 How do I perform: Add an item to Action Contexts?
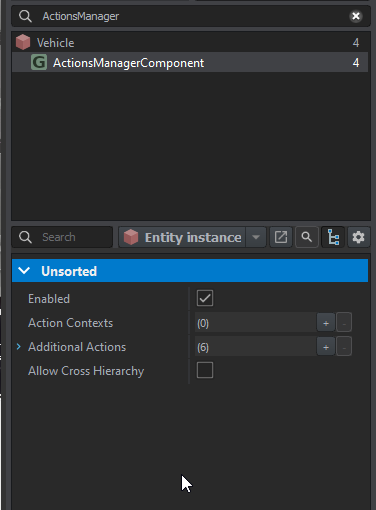326,323
